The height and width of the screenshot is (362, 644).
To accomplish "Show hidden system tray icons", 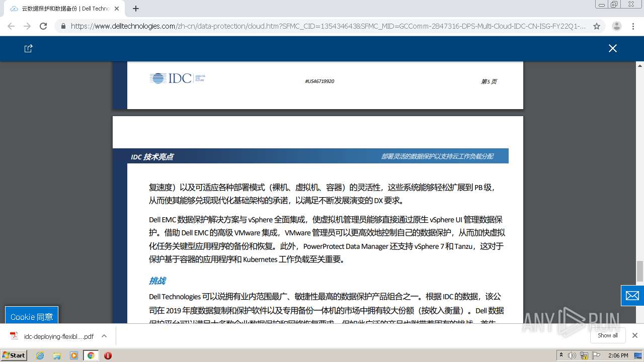I will point(561,355).
